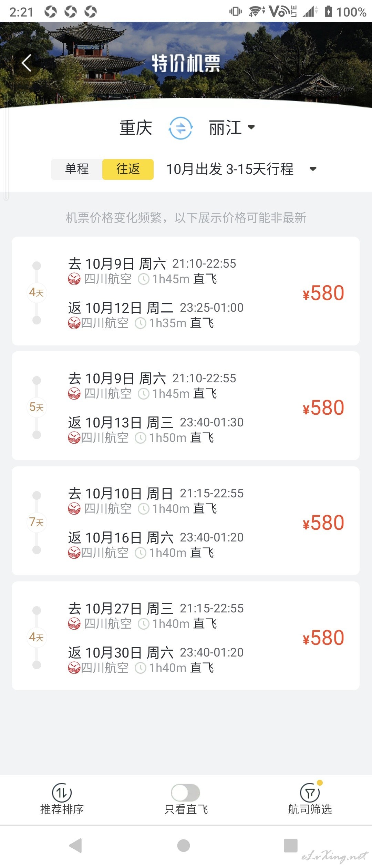Open 10月9日 to 10月13日 five-day flight card
Viewport: 372px width, 868px height.
(x=186, y=406)
